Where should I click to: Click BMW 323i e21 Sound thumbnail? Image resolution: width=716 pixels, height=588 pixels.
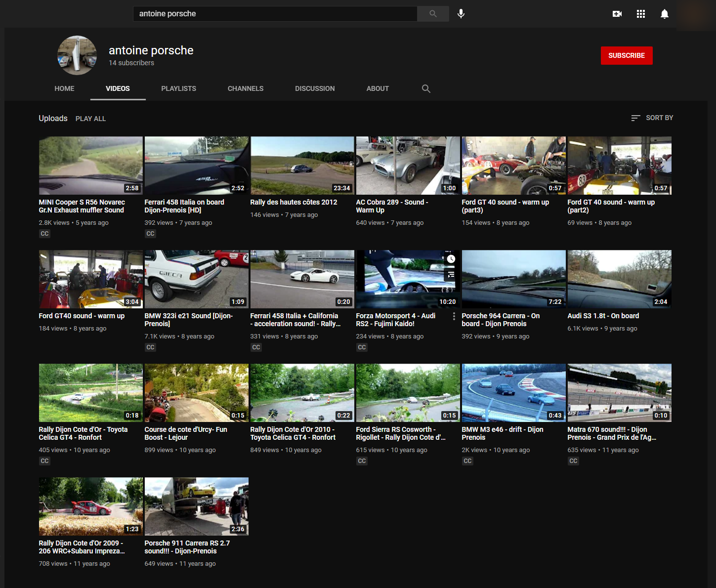197,279
